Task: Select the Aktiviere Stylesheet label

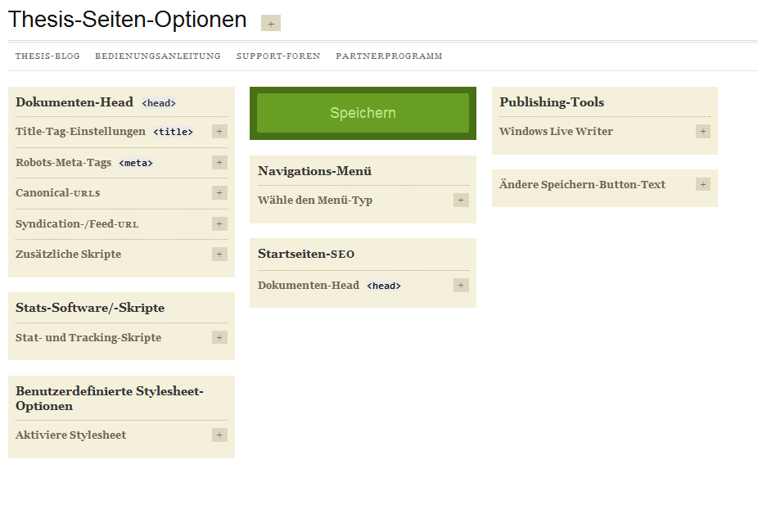Action: pyautogui.click(x=70, y=435)
